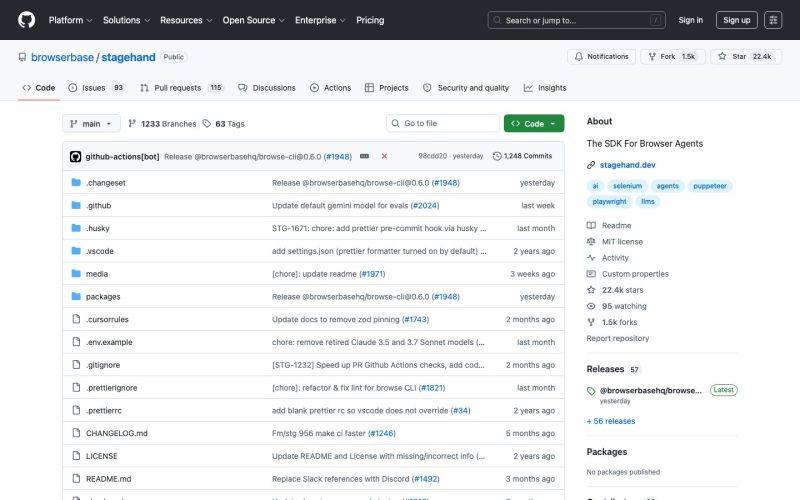Click the clock icon for commit history

point(497,156)
